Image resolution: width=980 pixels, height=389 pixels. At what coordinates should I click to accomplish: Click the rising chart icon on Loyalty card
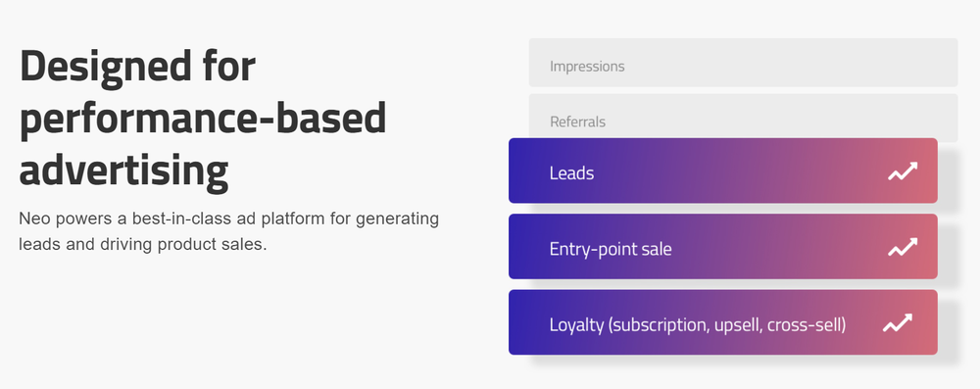point(898,323)
